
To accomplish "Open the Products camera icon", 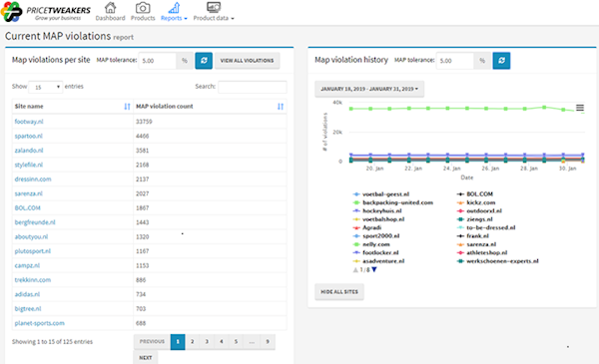I will point(143,7).
